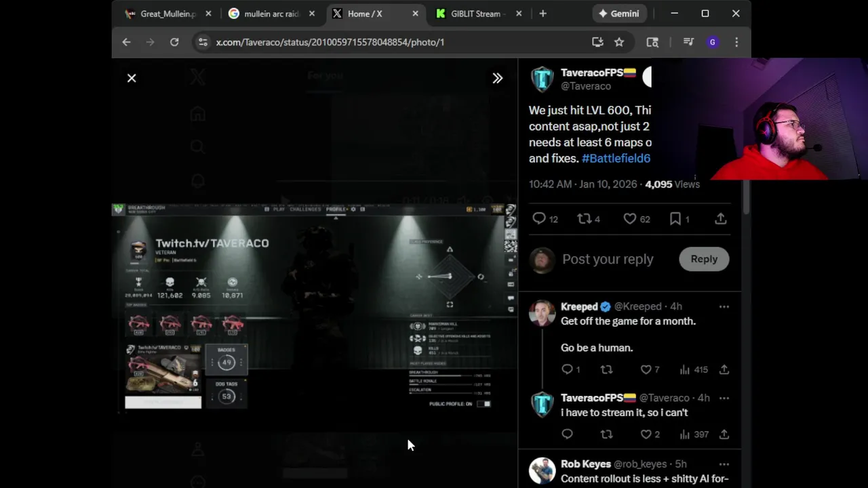View analytics showing 415 on Kreeped's reply
This screenshot has height=488, width=868.
click(x=693, y=369)
